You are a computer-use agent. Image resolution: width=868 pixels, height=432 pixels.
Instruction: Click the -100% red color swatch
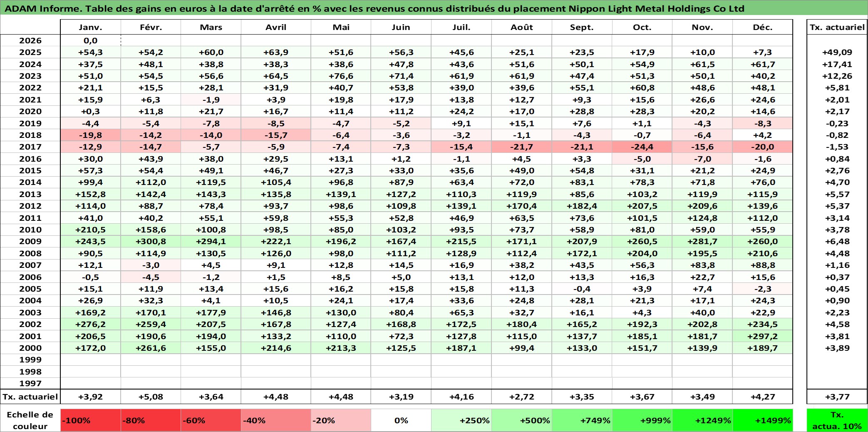click(91, 420)
